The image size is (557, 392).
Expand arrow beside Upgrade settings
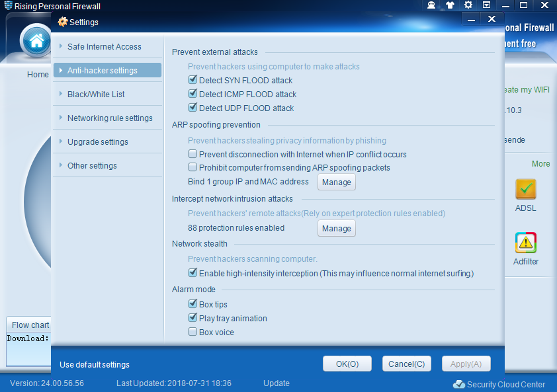pyautogui.click(x=61, y=141)
